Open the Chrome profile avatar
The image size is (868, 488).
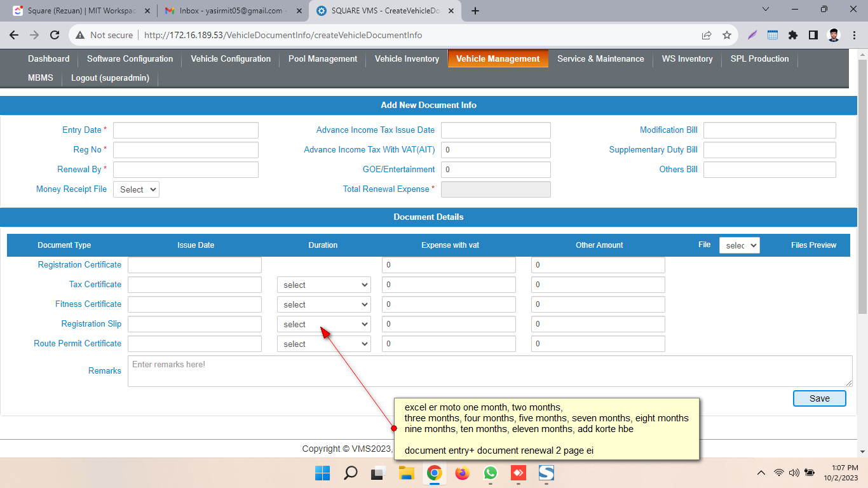[834, 36]
